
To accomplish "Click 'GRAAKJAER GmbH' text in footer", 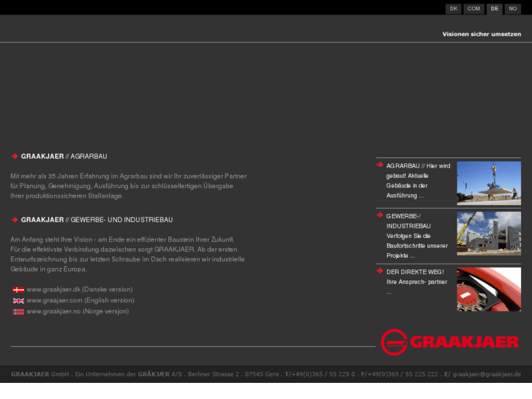I will (x=40, y=374).
